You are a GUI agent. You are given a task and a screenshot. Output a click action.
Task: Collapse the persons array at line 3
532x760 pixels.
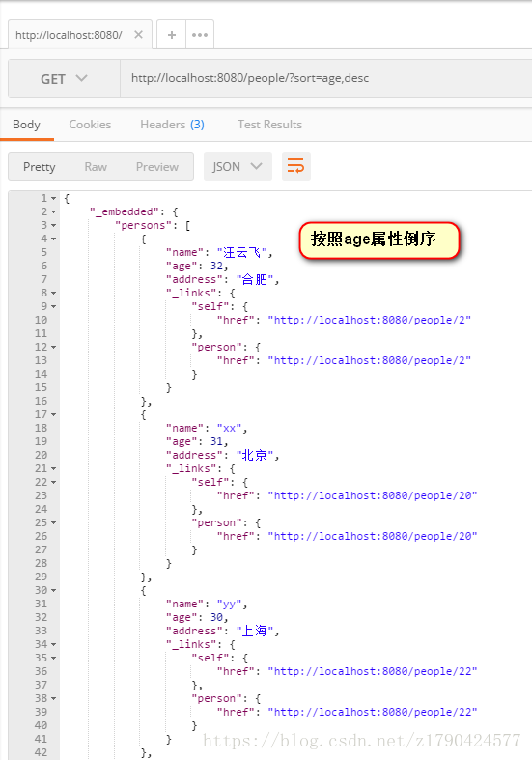click(x=53, y=225)
